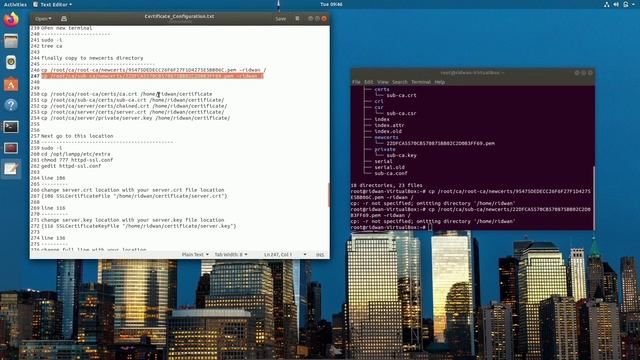Screen dimensions: 640x360
Task: Open the Ln 247, Col 1 position dropdown
Action: [x=285, y=254]
